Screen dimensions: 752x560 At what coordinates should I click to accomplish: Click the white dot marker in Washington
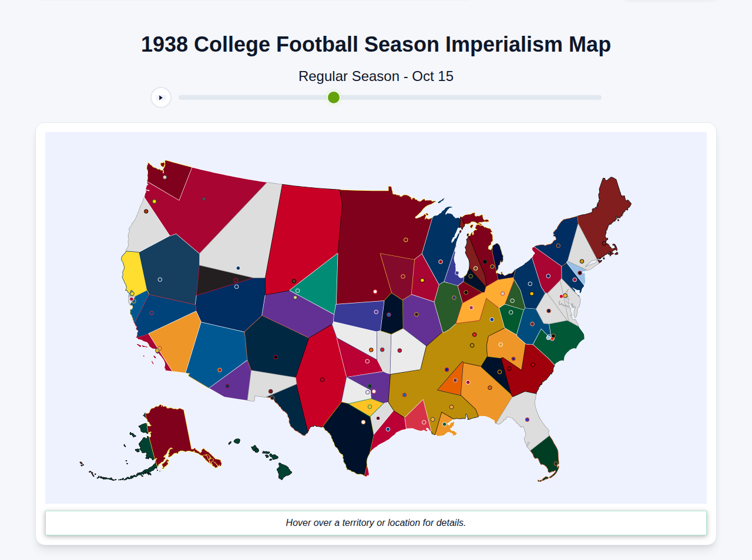point(164,177)
